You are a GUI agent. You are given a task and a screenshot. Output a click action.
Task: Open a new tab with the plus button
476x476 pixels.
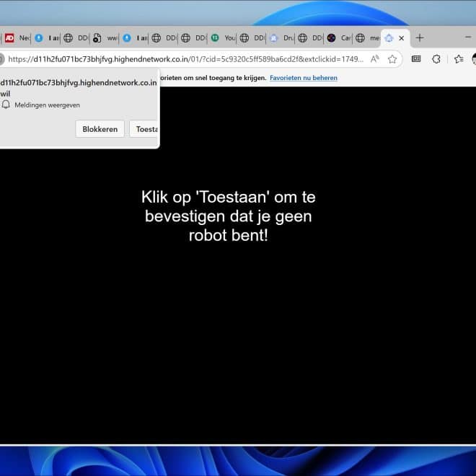tap(420, 38)
